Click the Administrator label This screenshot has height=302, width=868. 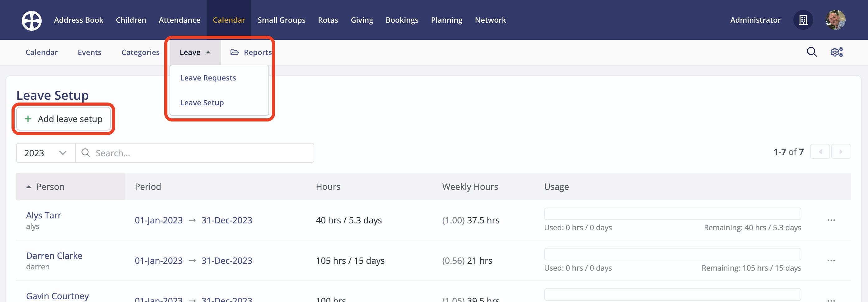tap(755, 20)
